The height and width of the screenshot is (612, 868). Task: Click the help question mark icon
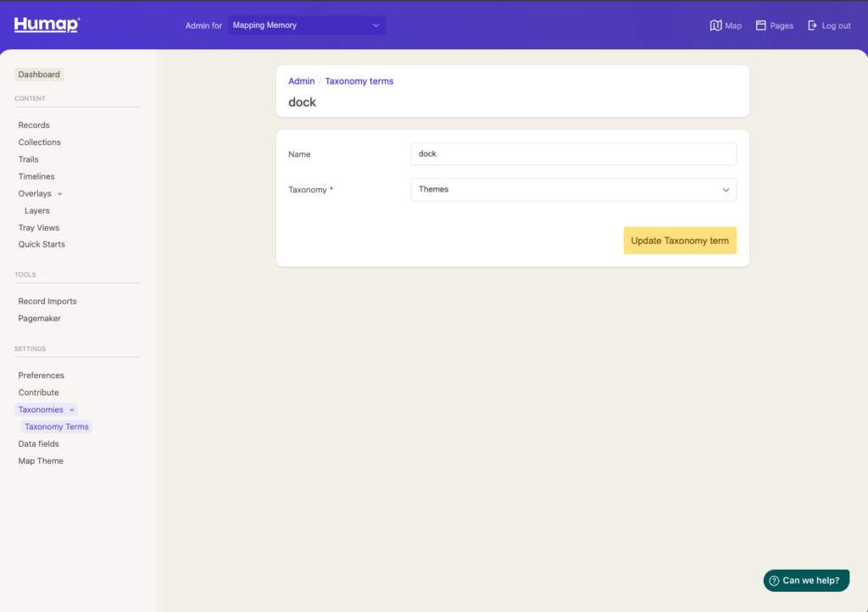pyautogui.click(x=774, y=581)
